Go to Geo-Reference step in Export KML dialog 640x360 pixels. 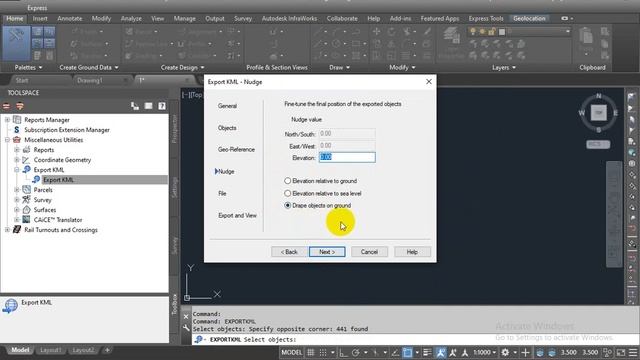[x=236, y=149]
